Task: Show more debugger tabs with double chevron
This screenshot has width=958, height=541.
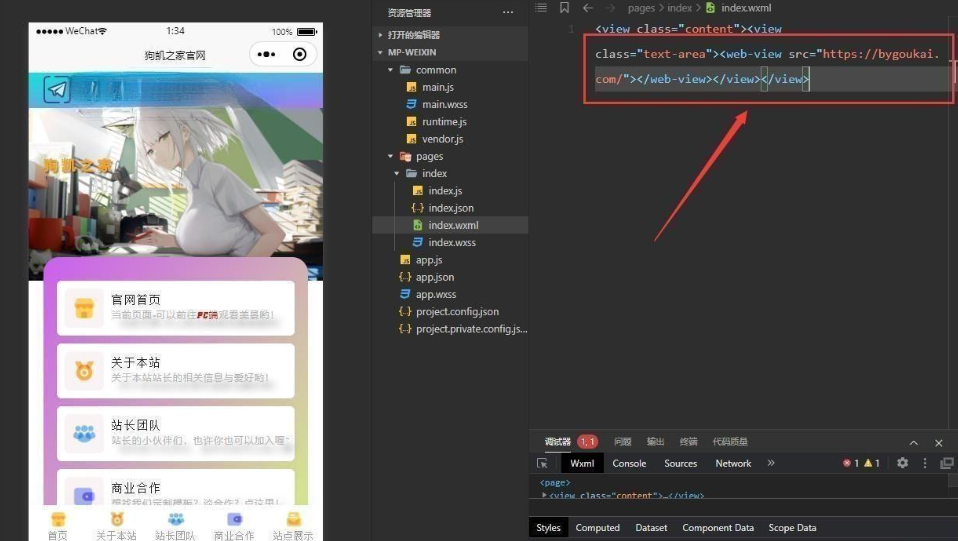Action: pyautogui.click(x=771, y=463)
